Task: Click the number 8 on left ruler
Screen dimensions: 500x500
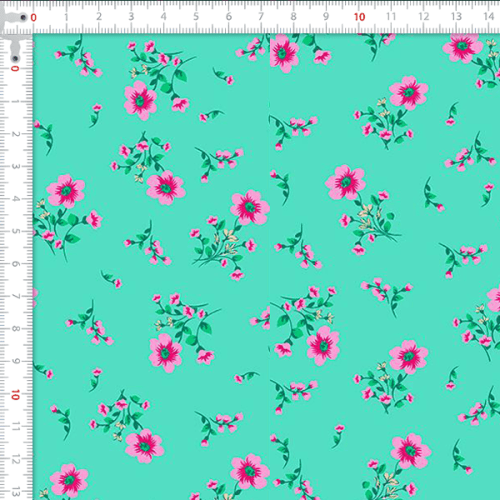Action: [x=15, y=329]
